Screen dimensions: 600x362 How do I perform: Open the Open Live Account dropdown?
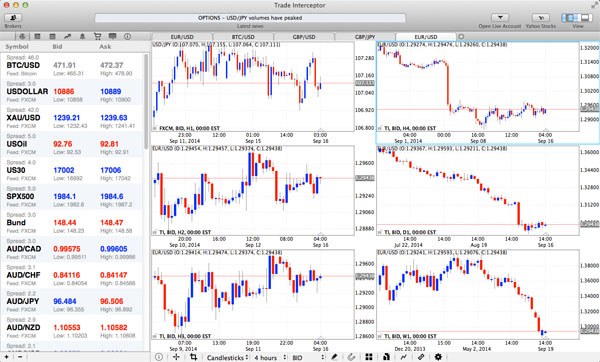tap(500, 18)
